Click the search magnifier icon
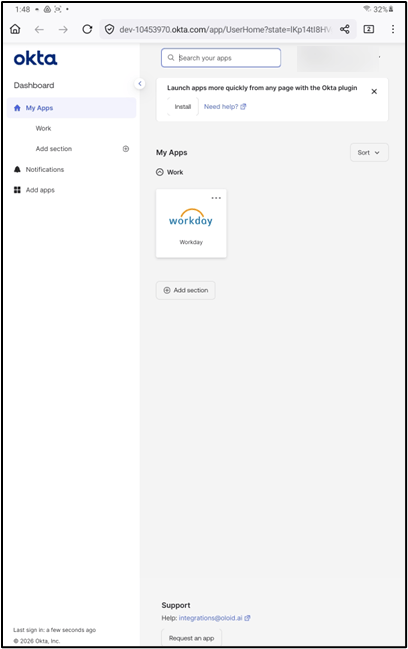408x649 pixels. tap(171, 58)
